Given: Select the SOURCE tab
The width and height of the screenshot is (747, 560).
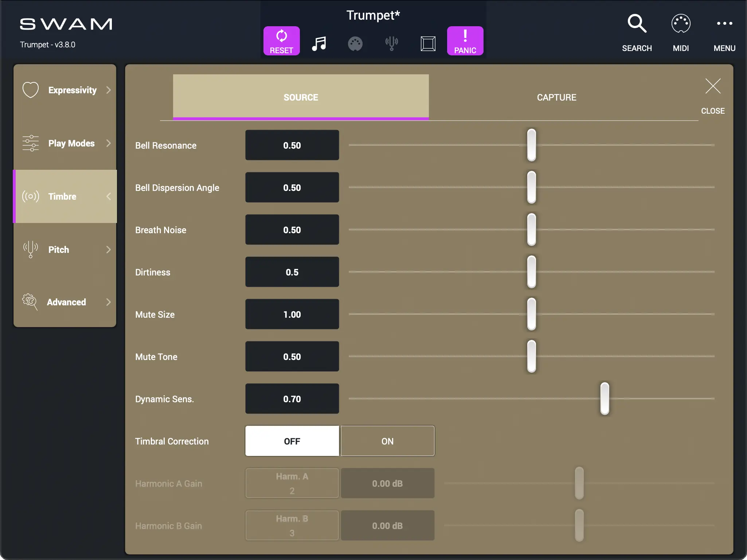Looking at the screenshot, I should 301,97.
